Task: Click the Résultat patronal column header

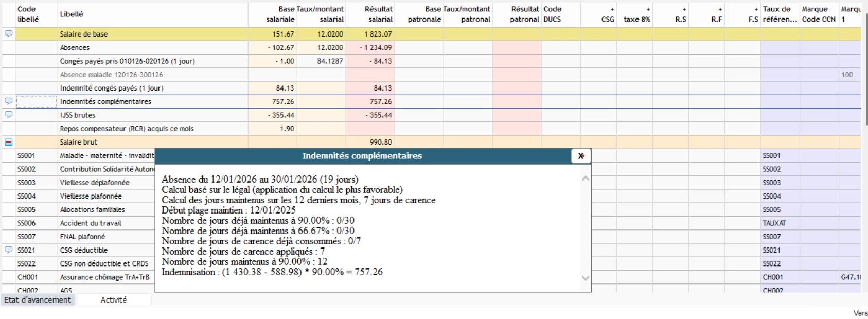Action: click(517, 14)
